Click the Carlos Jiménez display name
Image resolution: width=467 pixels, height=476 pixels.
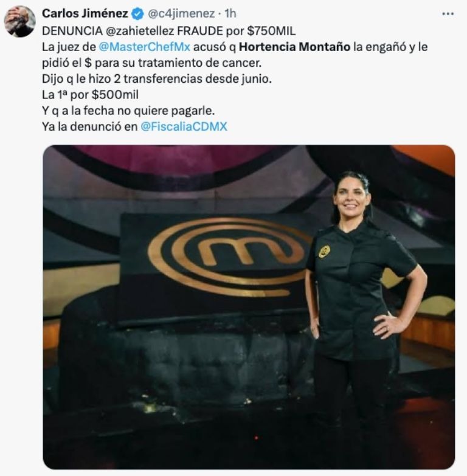[85, 13]
